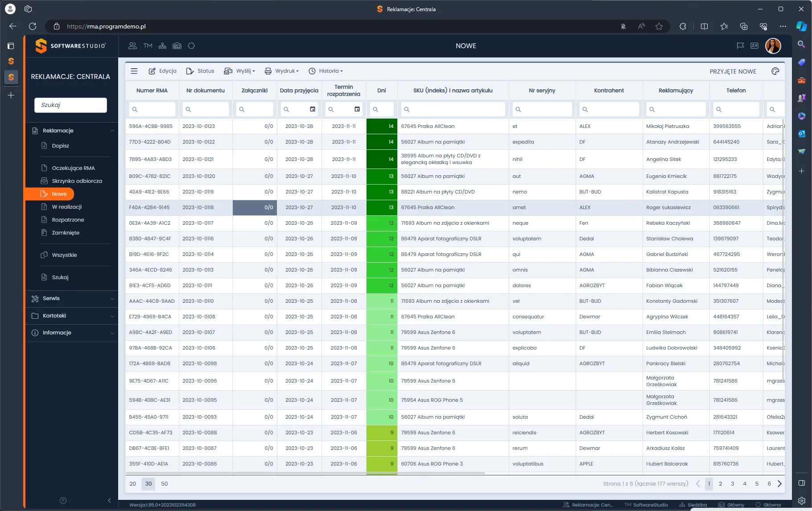The height and width of the screenshot is (511, 812).
Task: Click the Dni cell of row CD5B-4C35-AF73
Action: coord(382,433)
